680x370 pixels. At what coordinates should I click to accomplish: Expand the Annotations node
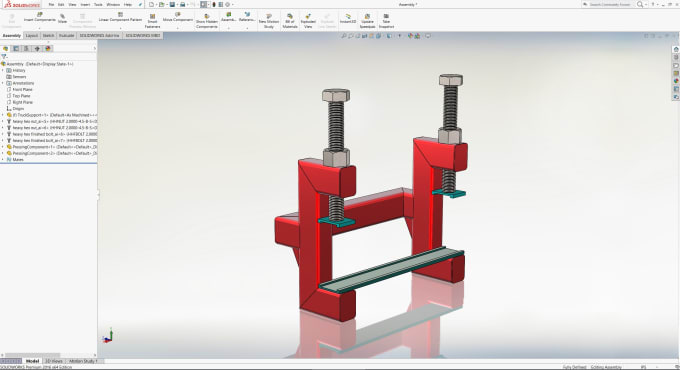pos(3,83)
